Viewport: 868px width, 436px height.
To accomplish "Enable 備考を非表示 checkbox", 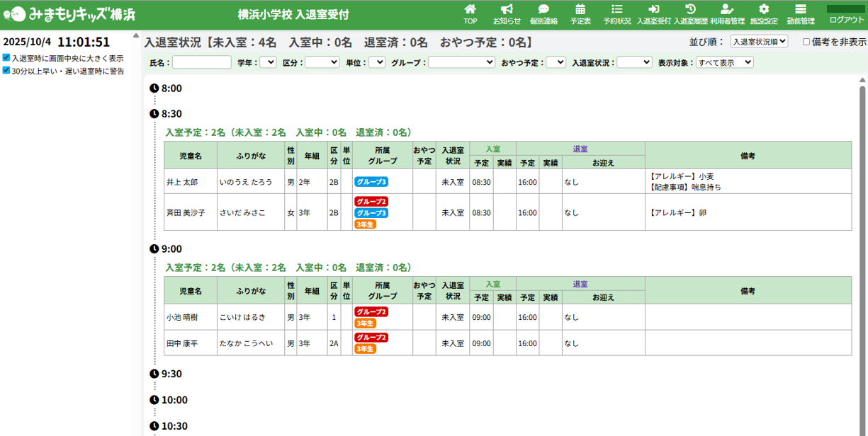I will (x=806, y=42).
